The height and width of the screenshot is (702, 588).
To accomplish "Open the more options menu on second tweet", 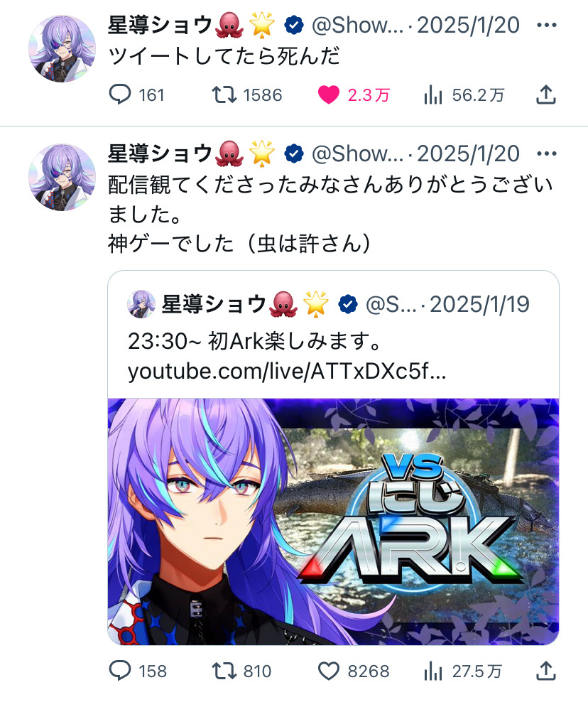I will tap(546, 153).
